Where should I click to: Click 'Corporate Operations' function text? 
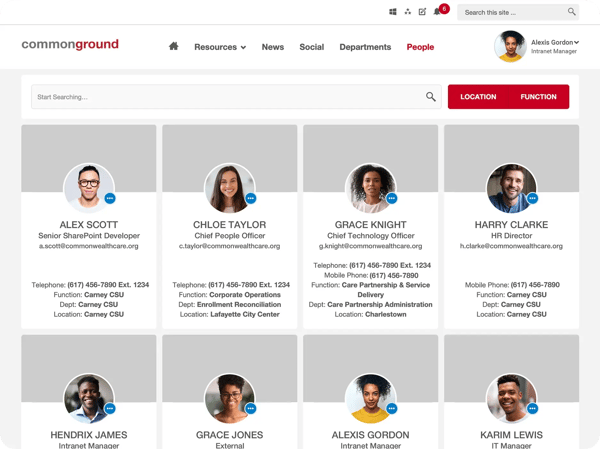[245, 295]
